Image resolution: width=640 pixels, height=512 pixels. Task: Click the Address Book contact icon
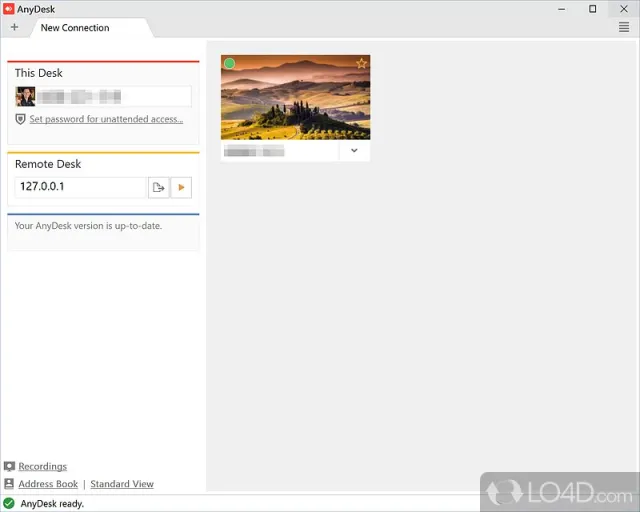(x=9, y=484)
